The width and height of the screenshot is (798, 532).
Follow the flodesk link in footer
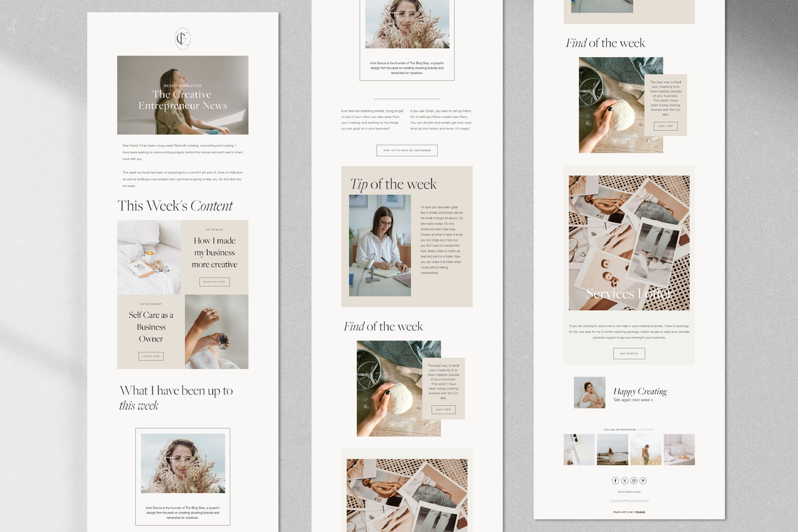pos(640,512)
